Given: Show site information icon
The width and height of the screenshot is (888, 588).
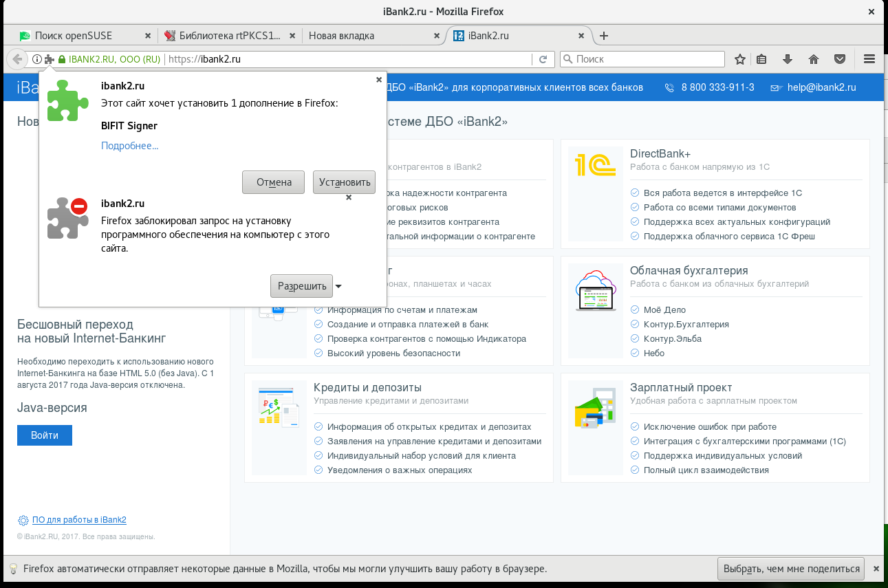Looking at the screenshot, I should [x=37, y=59].
